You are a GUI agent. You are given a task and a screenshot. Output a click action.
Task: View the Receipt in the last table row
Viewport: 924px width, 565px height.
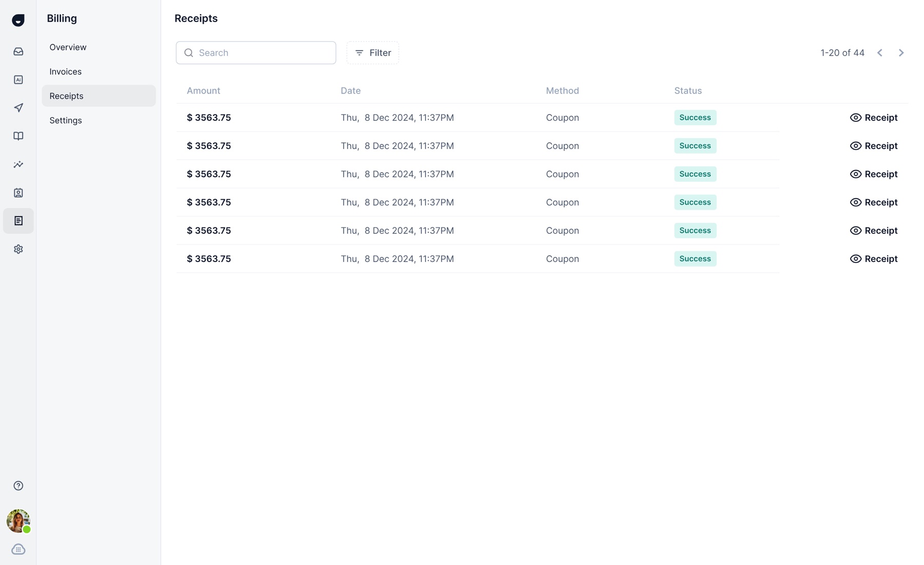pos(874,259)
